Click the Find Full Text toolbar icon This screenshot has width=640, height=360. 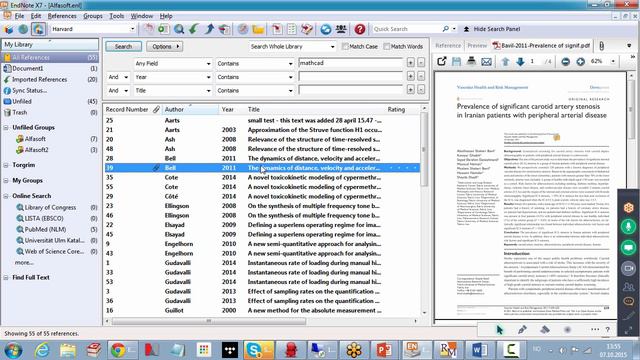point(224,29)
